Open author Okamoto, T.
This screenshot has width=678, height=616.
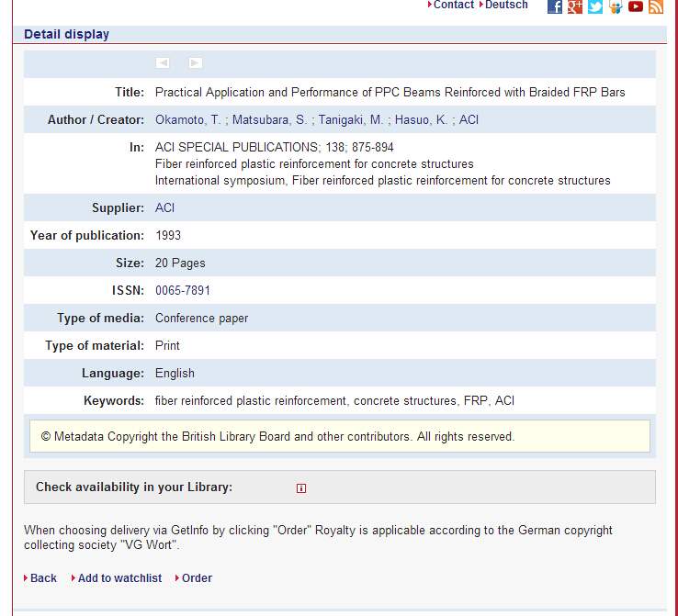click(x=187, y=119)
